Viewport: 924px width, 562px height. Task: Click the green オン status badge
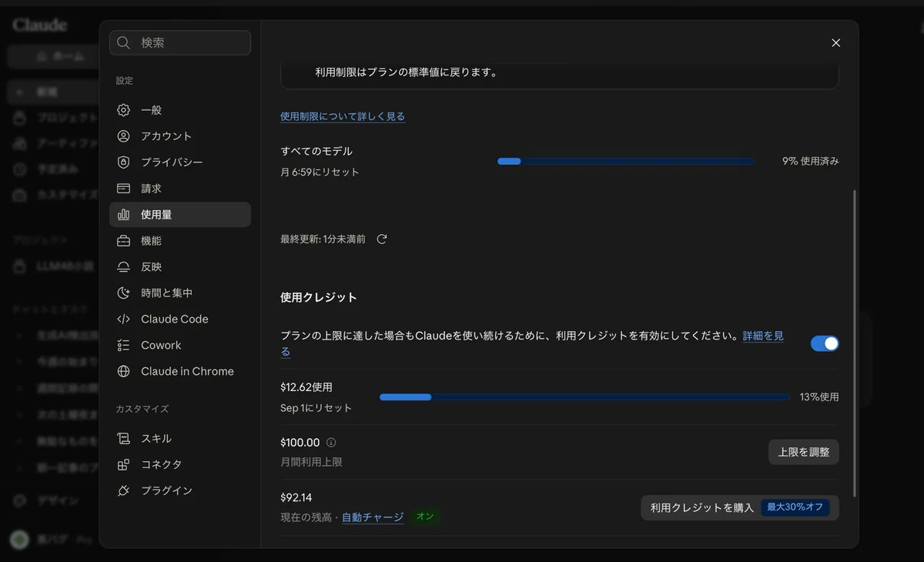(x=425, y=517)
